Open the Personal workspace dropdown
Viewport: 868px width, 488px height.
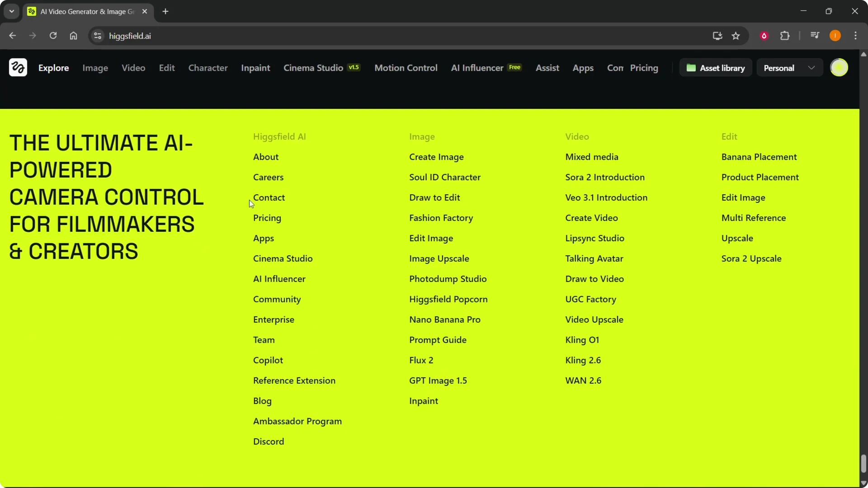[x=789, y=67]
